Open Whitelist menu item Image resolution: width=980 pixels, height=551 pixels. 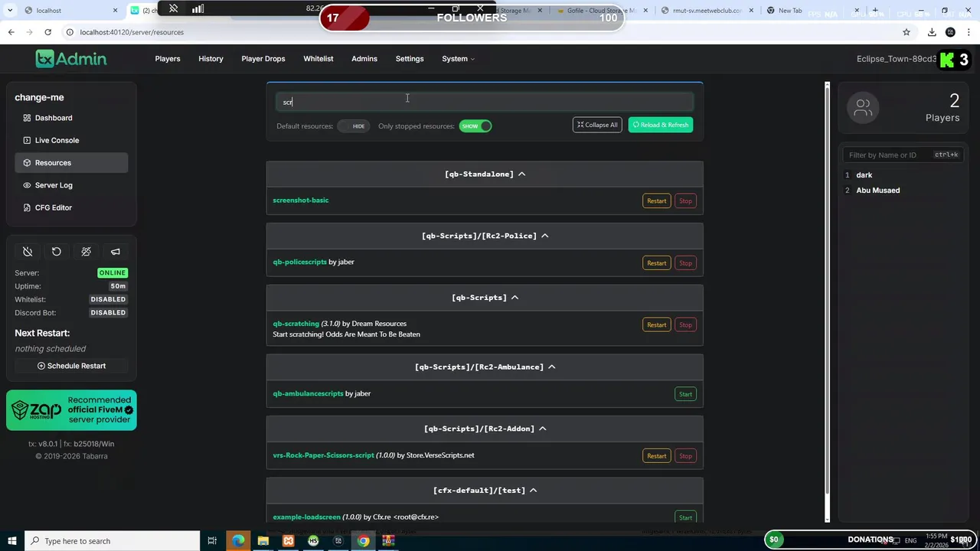click(x=318, y=58)
